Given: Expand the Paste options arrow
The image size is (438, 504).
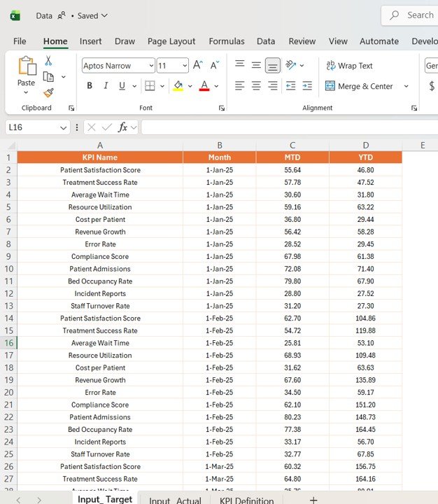Looking at the screenshot, I should tap(26, 92).
